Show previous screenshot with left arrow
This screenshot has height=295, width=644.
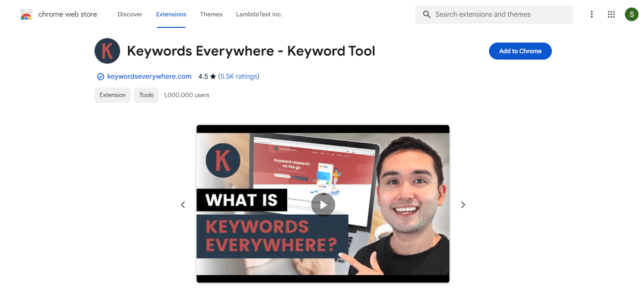coord(183,205)
